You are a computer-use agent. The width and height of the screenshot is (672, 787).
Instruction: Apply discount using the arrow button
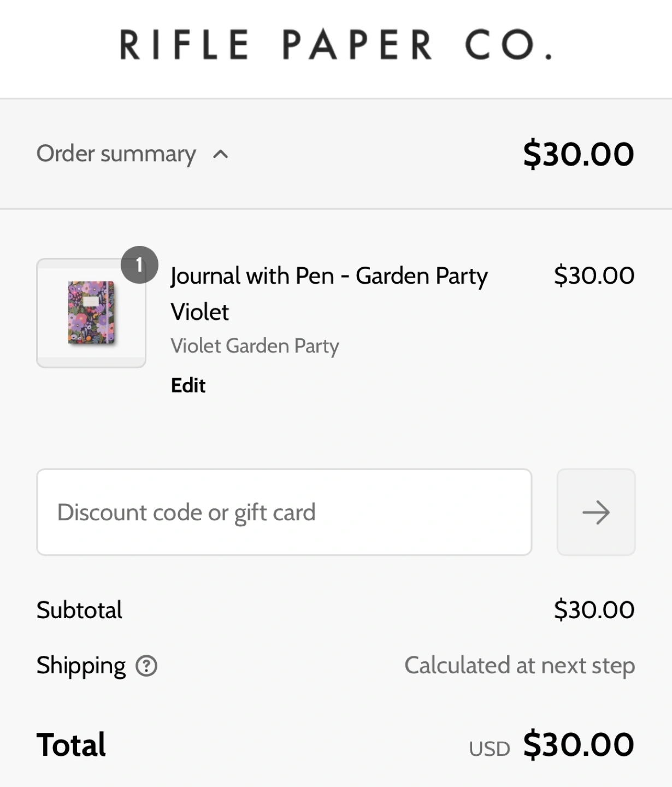[x=596, y=512]
